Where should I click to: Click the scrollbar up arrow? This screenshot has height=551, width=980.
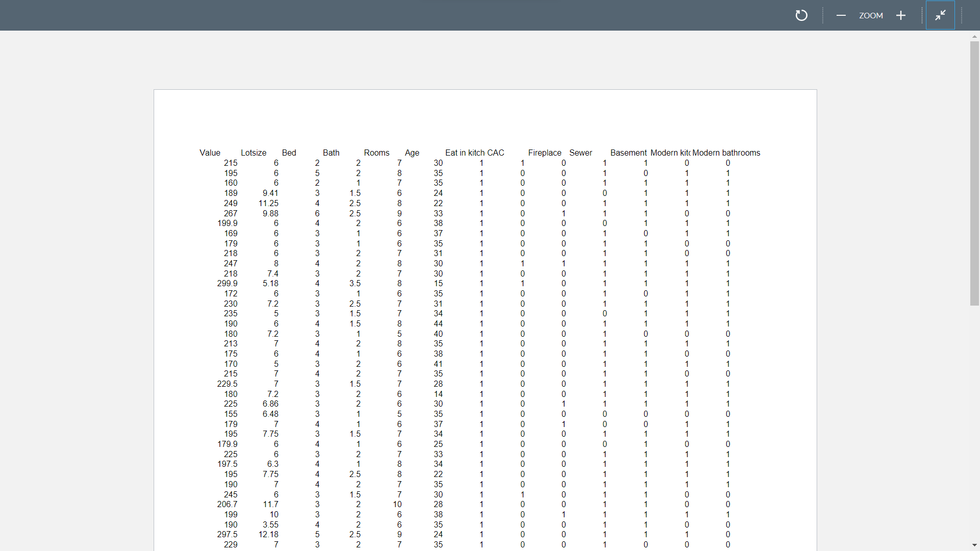[x=974, y=36]
